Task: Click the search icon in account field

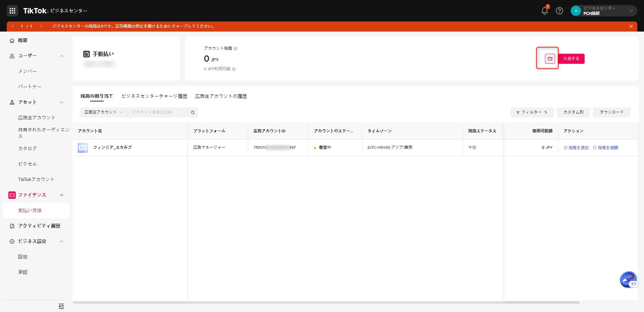Action: [193, 113]
